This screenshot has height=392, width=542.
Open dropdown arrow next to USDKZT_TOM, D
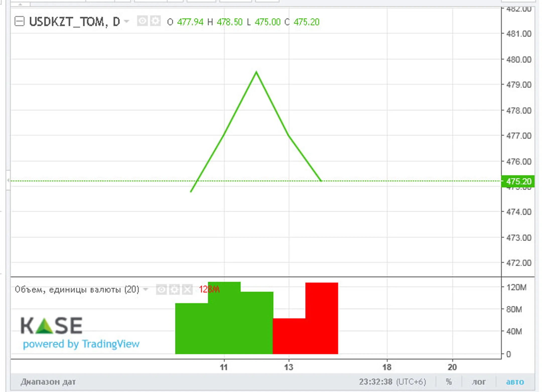(x=127, y=21)
